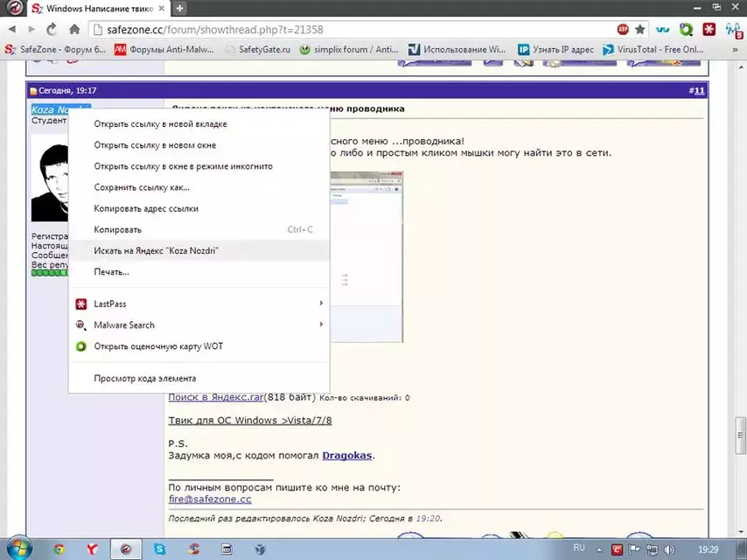The image size is (747, 560).
Task: Open the 'Узнать IP адрес' bookmark
Action: 556,49
